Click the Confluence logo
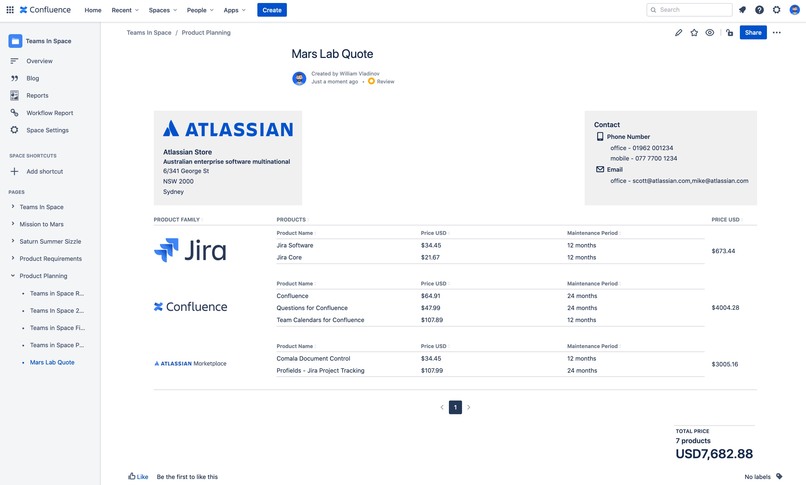The image size is (806, 485). 45,10
